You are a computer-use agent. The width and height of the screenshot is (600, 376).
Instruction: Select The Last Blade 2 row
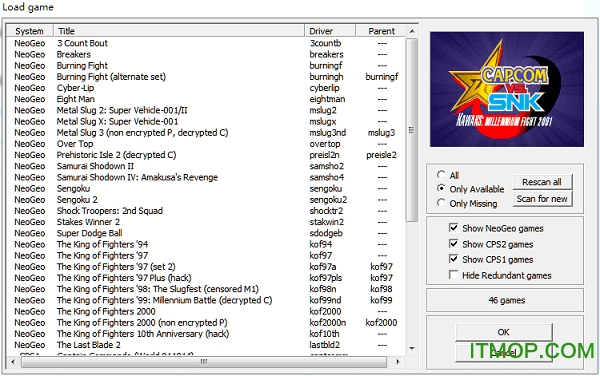tap(206, 345)
